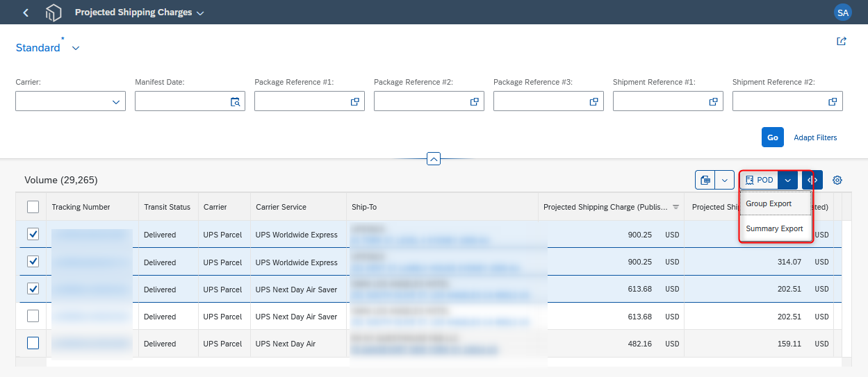Open value help for Package Reference #1

click(354, 101)
